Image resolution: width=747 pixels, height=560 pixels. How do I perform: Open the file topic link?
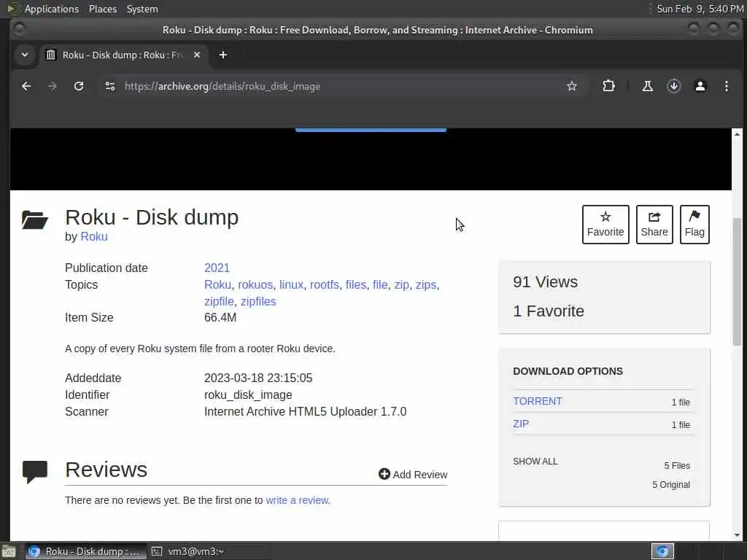coord(380,285)
